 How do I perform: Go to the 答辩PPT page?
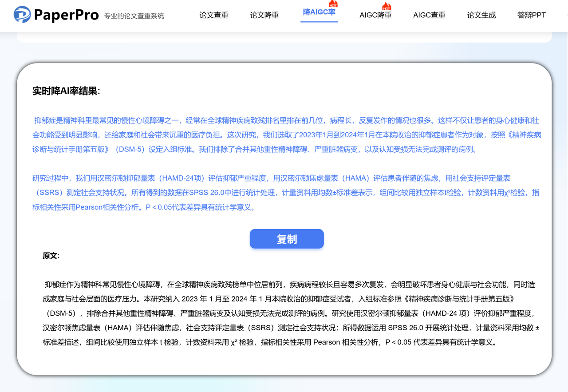click(x=532, y=15)
